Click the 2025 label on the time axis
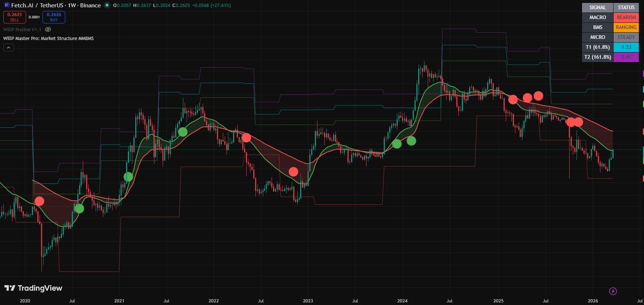 tap(498, 301)
